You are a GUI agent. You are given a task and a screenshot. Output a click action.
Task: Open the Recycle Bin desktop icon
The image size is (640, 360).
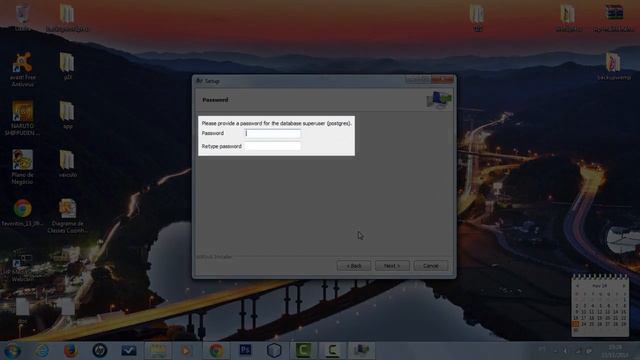pyautogui.click(x=22, y=17)
